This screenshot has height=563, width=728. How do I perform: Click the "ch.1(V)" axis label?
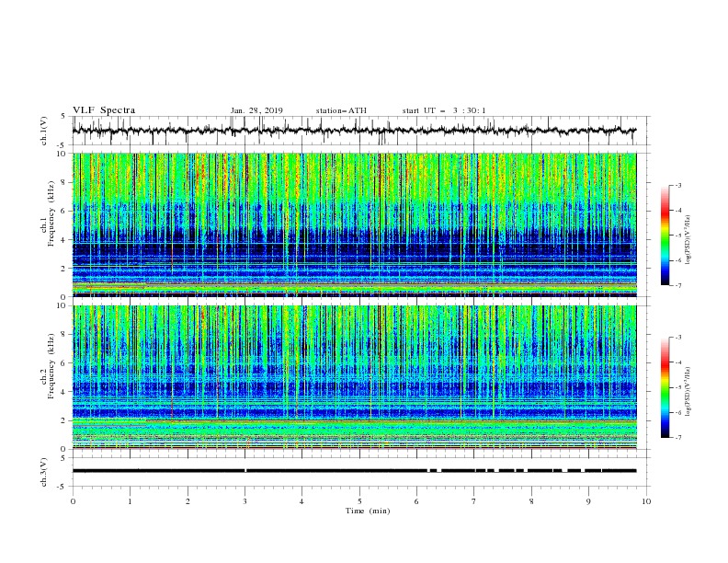click(x=44, y=131)
